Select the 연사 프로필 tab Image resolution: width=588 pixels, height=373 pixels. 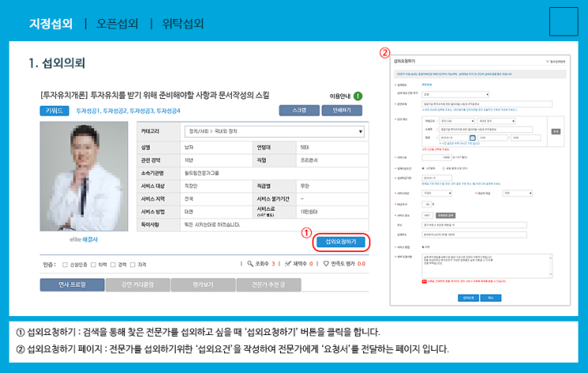[72, 285]
